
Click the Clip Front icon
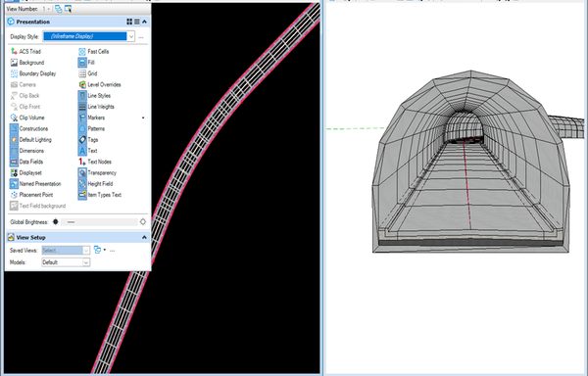[14, 107]
